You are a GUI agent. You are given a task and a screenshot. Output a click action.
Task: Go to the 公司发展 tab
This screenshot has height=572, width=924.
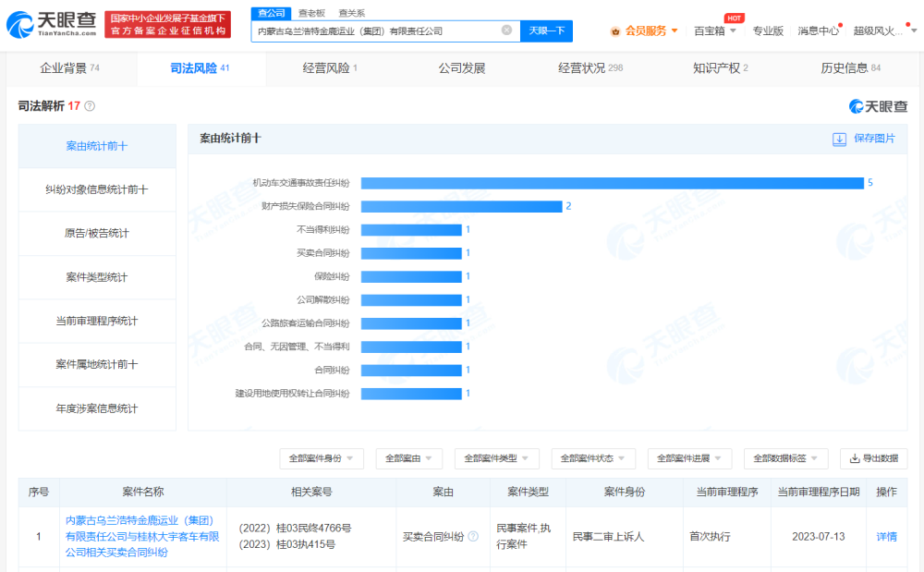pos(461,68)
